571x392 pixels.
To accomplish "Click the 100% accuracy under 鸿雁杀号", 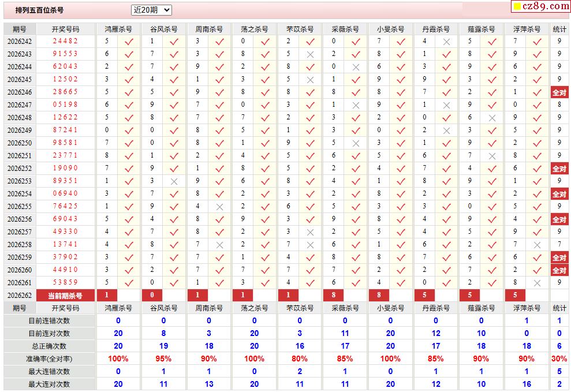I will [118, 359].
